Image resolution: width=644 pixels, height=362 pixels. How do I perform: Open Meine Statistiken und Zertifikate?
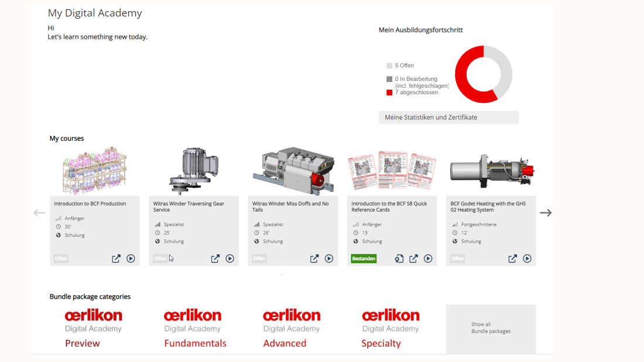tap(448, 117)
